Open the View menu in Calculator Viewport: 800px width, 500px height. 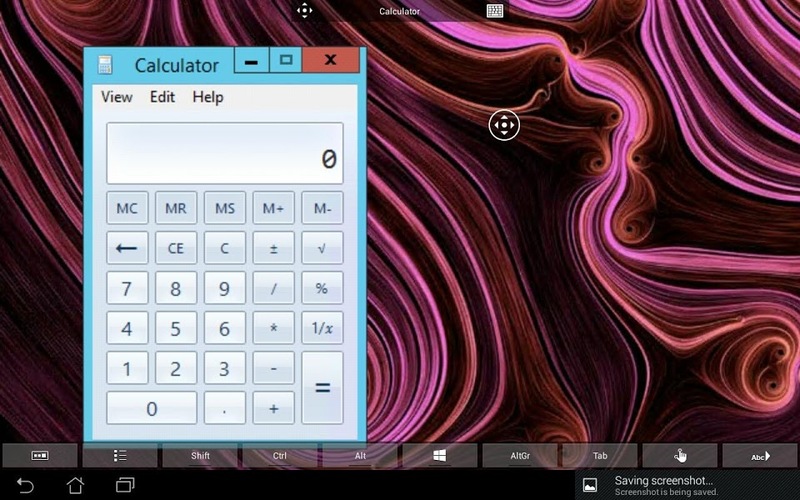[x=117, y=97]
